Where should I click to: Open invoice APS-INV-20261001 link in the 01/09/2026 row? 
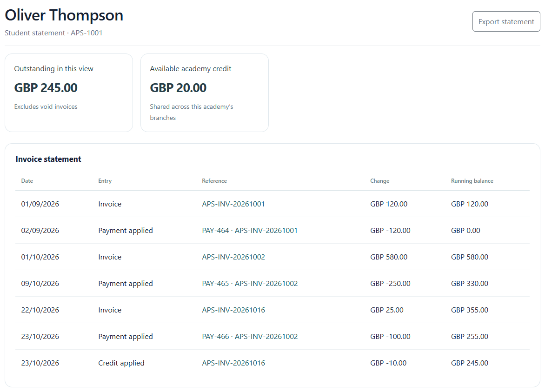click(x=233, y=204)
